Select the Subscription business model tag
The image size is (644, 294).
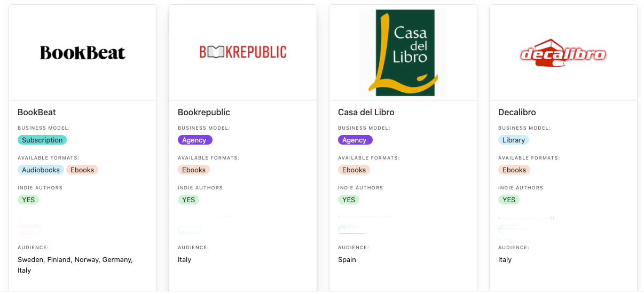[x=42, y=140]
